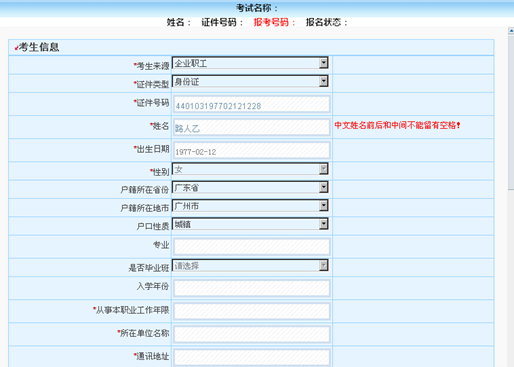Click the 证件号码 input field

point(252,104)
